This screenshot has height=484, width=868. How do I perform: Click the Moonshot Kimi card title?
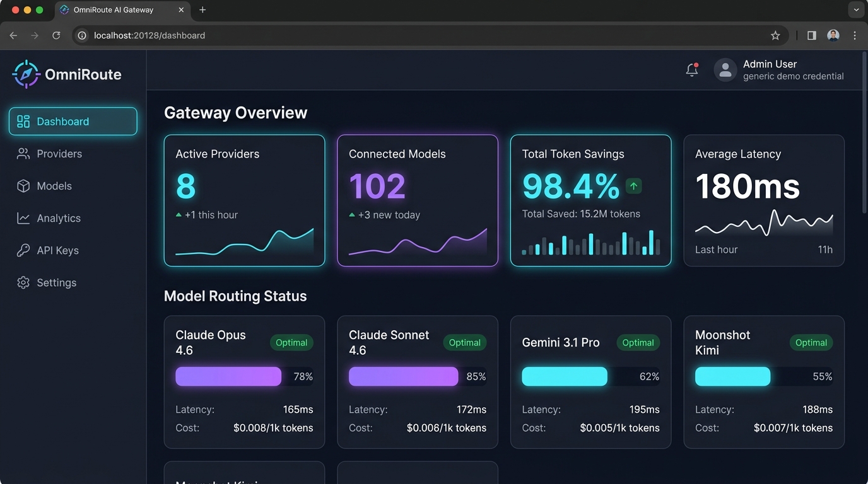click(x=723, y=343)
